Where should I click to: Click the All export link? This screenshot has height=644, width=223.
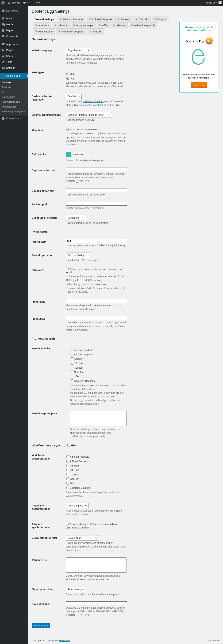pos(91,280)
